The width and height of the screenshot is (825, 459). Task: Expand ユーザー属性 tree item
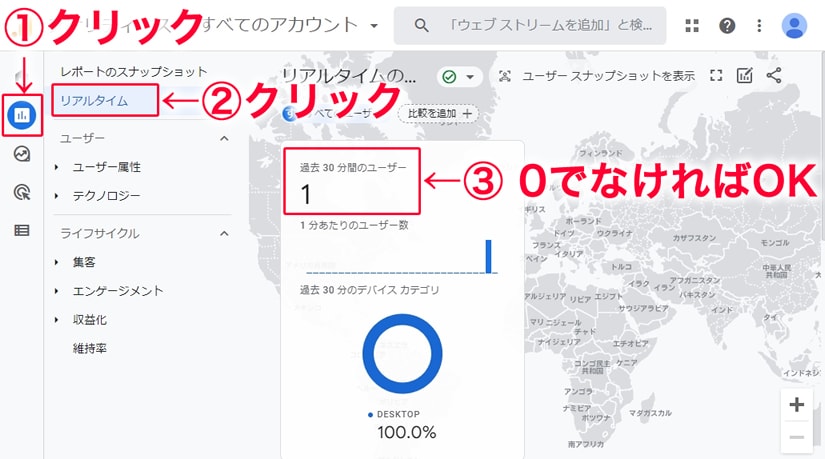pyautogui.click(x=57, y=167)
